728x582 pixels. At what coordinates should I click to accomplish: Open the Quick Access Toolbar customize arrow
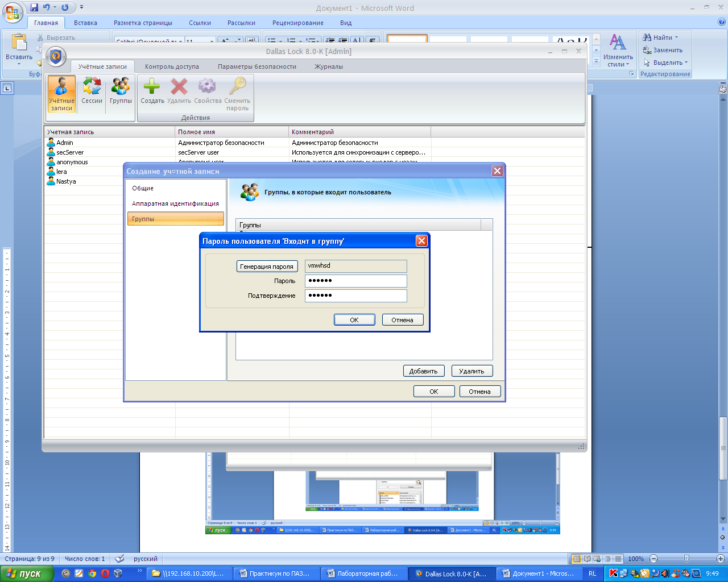81,7
